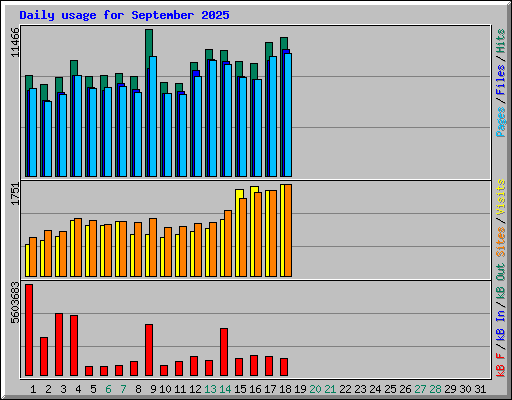The image size is (512, 400).
Task: Select the yellow Visits bar for day 15
Action: (238, 233)
